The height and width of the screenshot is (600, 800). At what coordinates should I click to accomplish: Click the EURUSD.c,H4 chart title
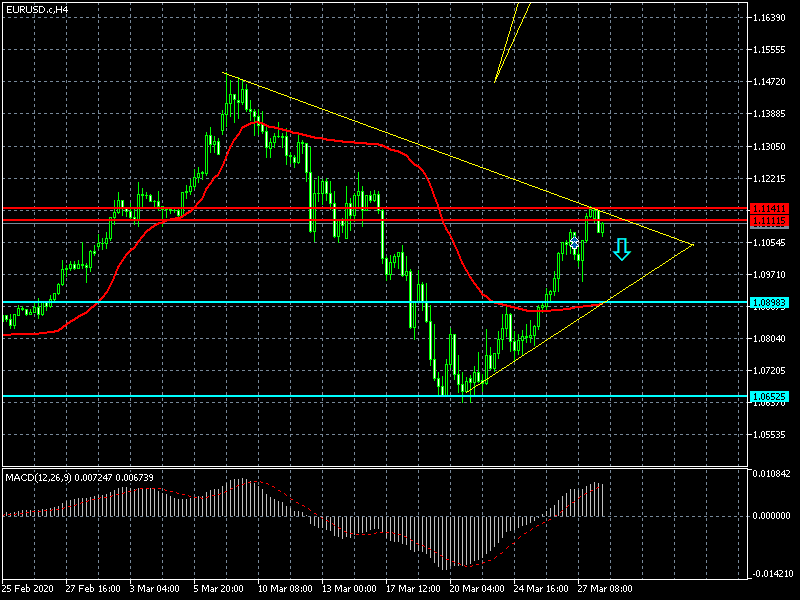pos(37,10)
